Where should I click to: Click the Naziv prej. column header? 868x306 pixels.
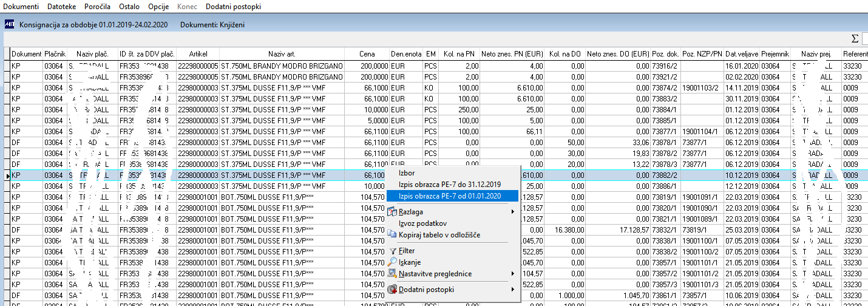pos(816,54)
